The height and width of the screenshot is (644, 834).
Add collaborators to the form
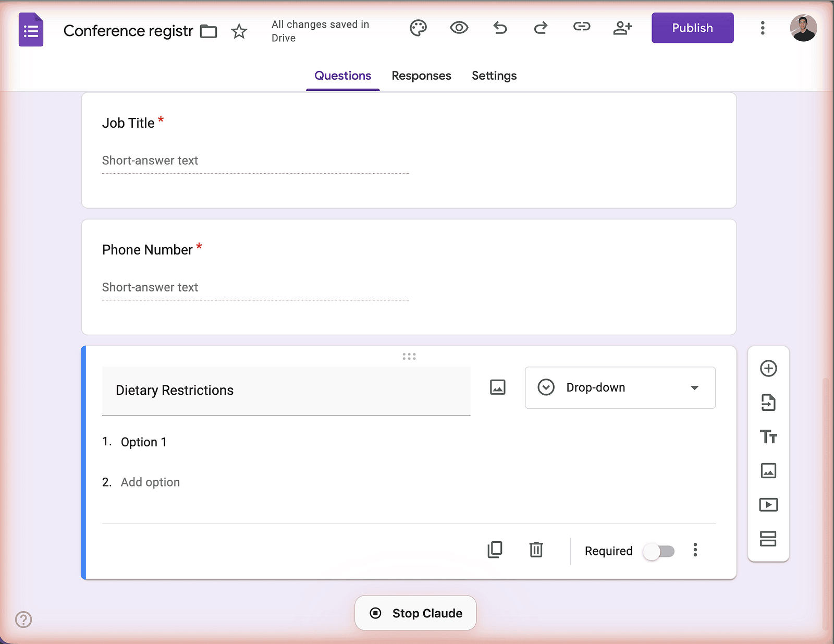(x=622, y=28)
